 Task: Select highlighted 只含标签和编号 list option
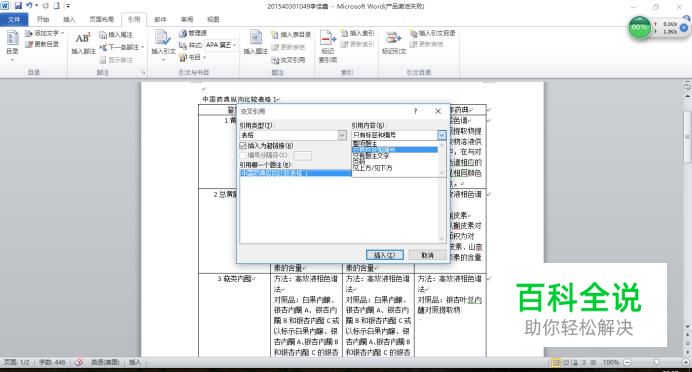395,150
